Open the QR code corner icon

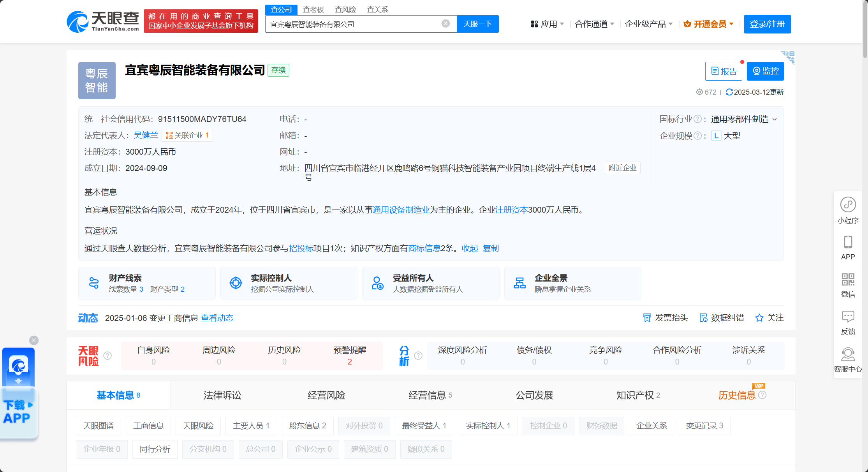point(788,57)
